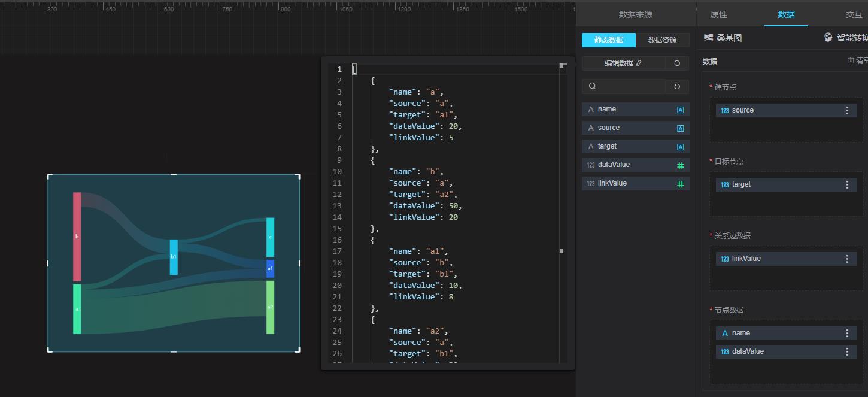Click the text type badge on source
Image resolution: width=868 pixels, height=397 pixels.
(681, 128)
